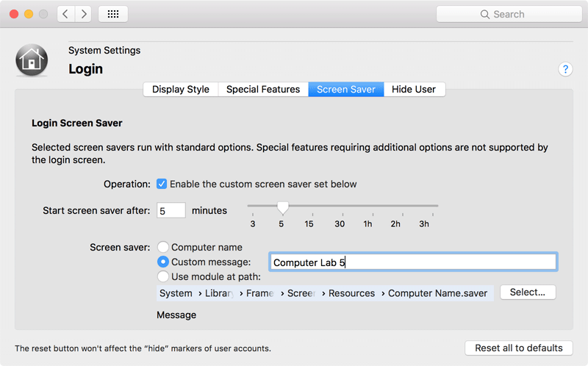
Task: Choose the Use module at path option
Action: [x=162, y=277]
